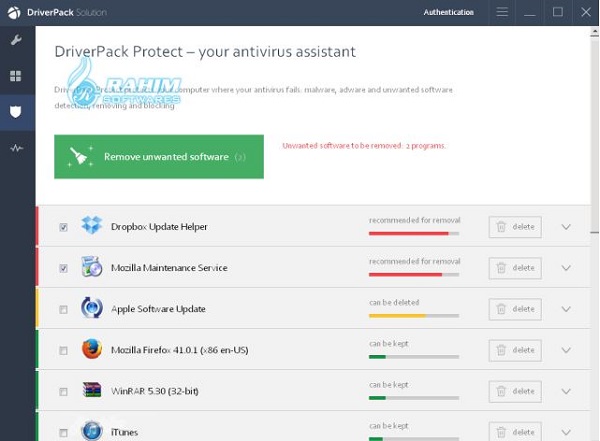This screenshot has height=441, width=600.
Task: Click the scrollbar up arrow
Action: pyautogui.click(x=594, y=32)
